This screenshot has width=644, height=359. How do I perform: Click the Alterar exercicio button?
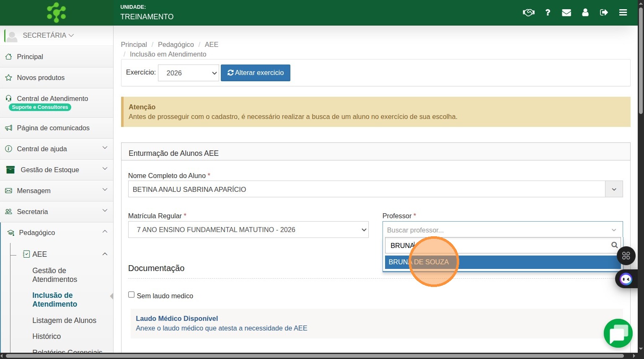click(255, 73)
